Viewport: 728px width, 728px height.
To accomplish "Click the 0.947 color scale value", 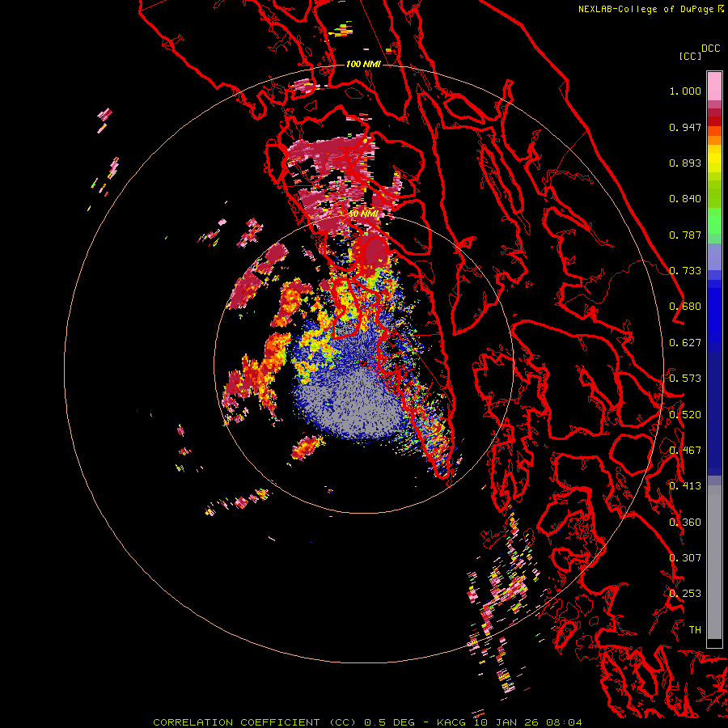I will (x=685, y=127).
